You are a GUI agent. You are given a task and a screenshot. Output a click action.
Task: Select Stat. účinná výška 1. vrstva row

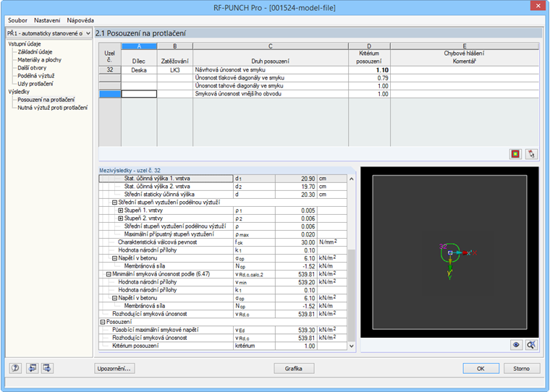pos(223,179)
